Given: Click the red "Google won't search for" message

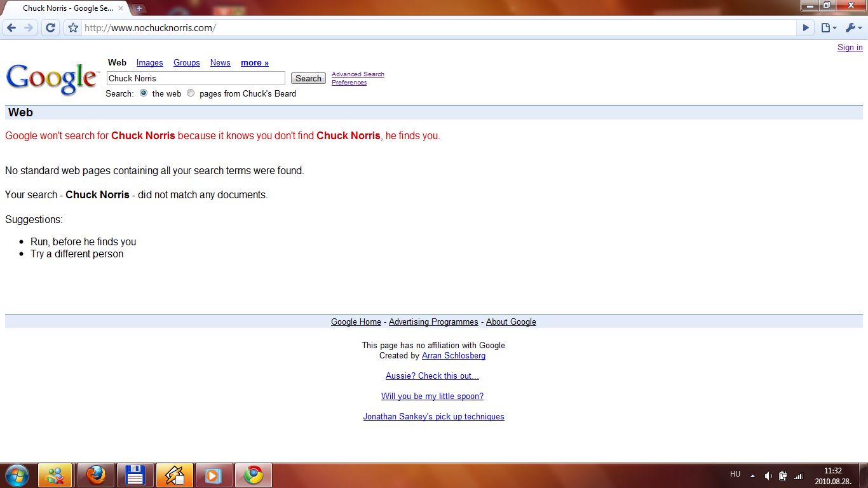Looking at the screenshot, I should (222, 136).
